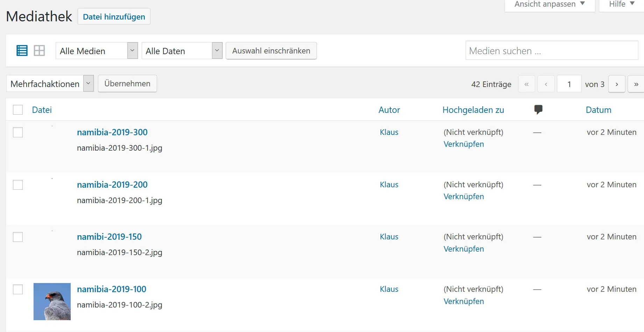
Task: Open the Hilfe tab
Action: click(x=622, y=5)
